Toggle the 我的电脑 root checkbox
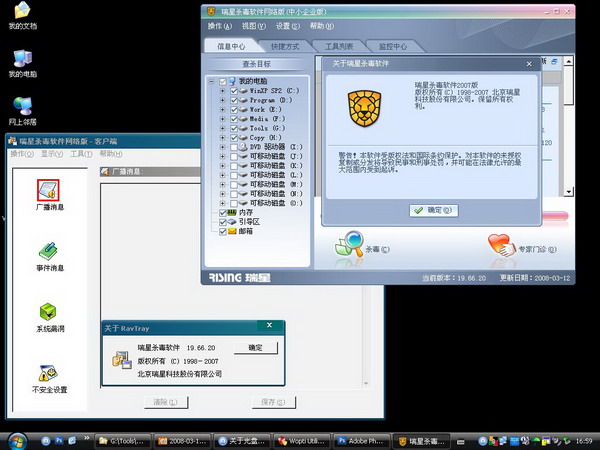The height and width of the screenshot is (450, 600). coord(223,82)
